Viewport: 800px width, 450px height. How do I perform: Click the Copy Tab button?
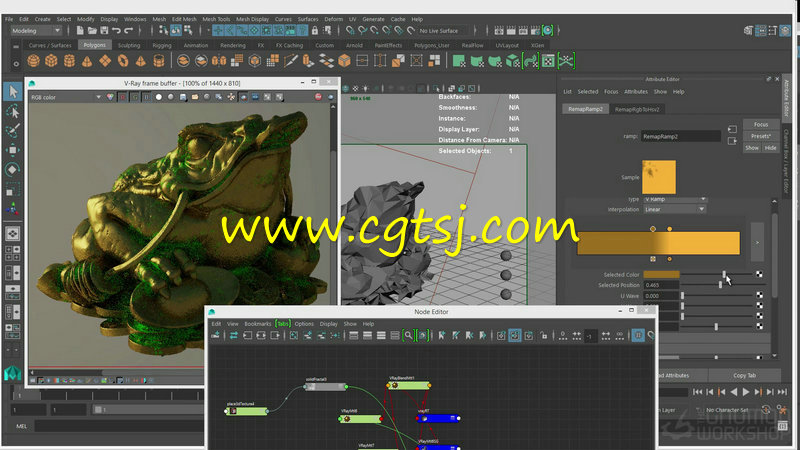point(744,376)
